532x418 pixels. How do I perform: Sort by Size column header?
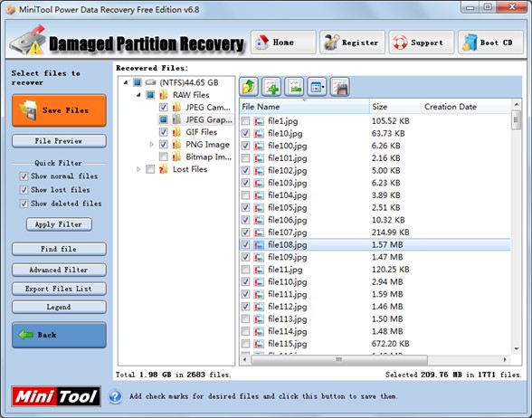(x=395, y=107)
